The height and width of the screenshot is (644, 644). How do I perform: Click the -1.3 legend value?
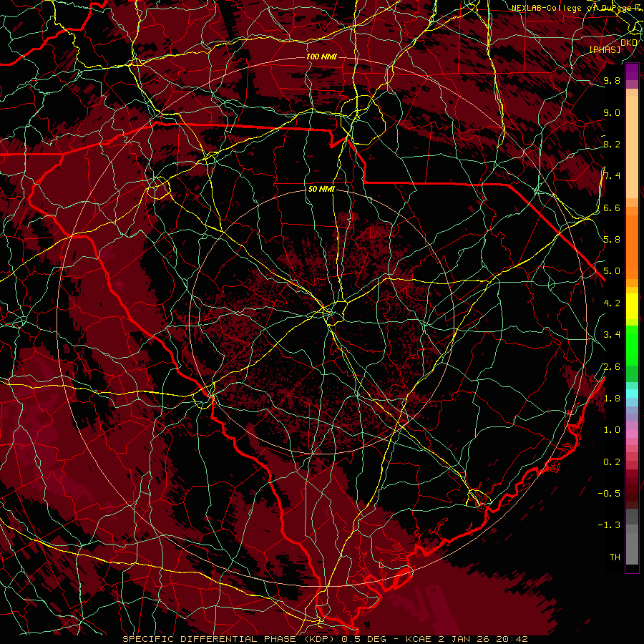609,525
